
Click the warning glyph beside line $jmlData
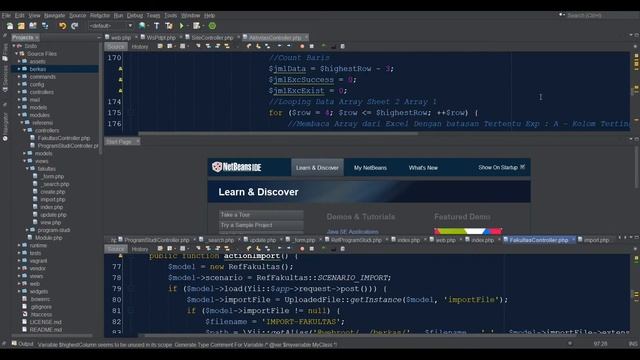tap(120, 69)
